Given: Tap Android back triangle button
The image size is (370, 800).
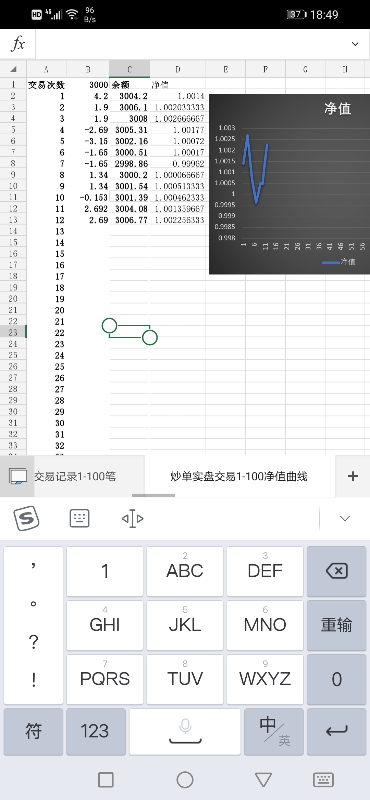Looking at the screenshot, I should (x=263, y=780).
